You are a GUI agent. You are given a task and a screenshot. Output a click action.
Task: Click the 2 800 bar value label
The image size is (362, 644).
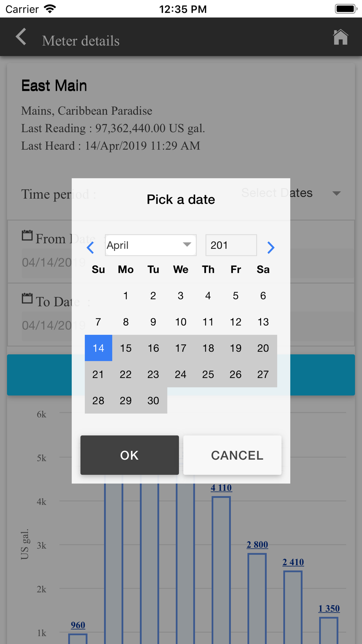point(257,545)
